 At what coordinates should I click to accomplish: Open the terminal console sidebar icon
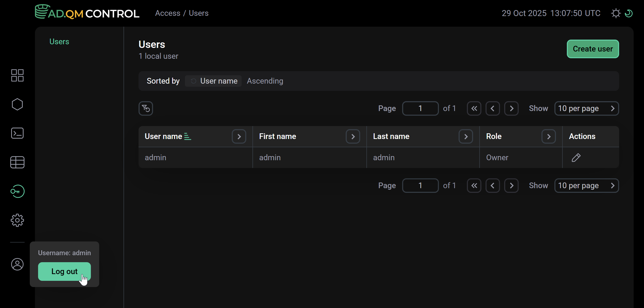click(17, 133)
